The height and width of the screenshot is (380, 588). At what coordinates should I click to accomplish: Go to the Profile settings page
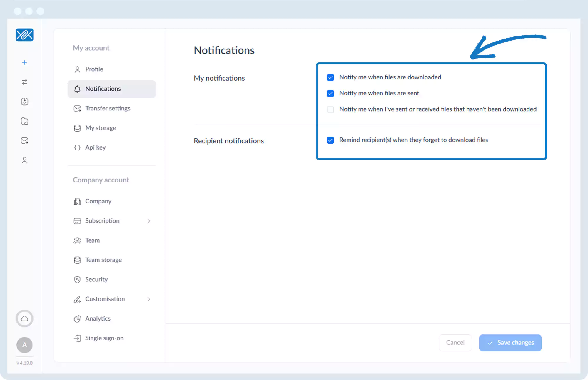click(x=94, y=69)
